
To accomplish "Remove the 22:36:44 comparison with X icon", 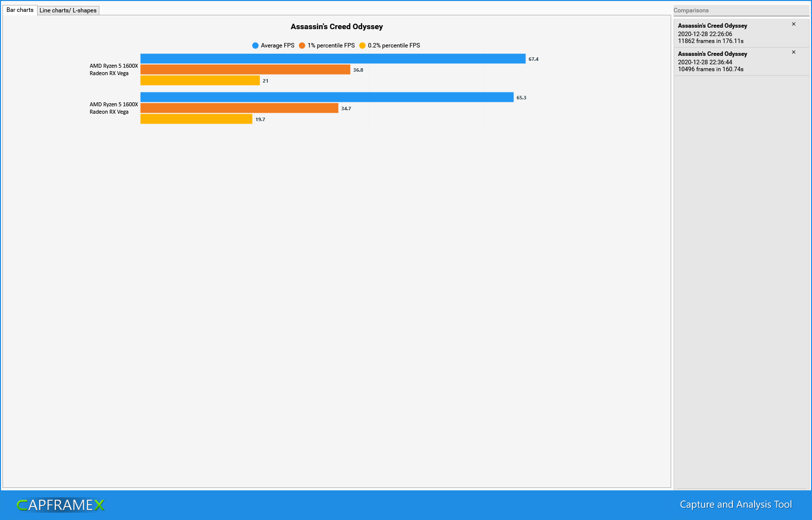I will click(794, 52).
